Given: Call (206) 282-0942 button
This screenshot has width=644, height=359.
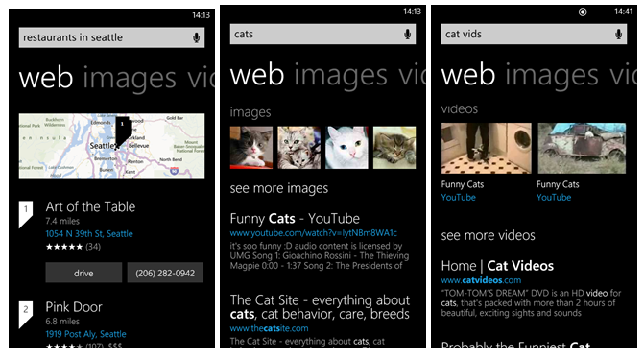Looking at the screenshot, I should click(165, 273).
